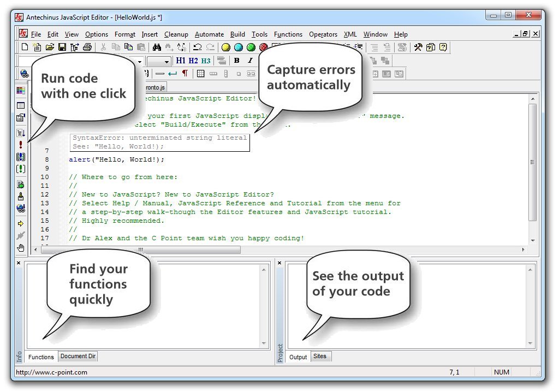
Task: Click the cyan ball toolbar icon
Action: click(x=239, y=47)
